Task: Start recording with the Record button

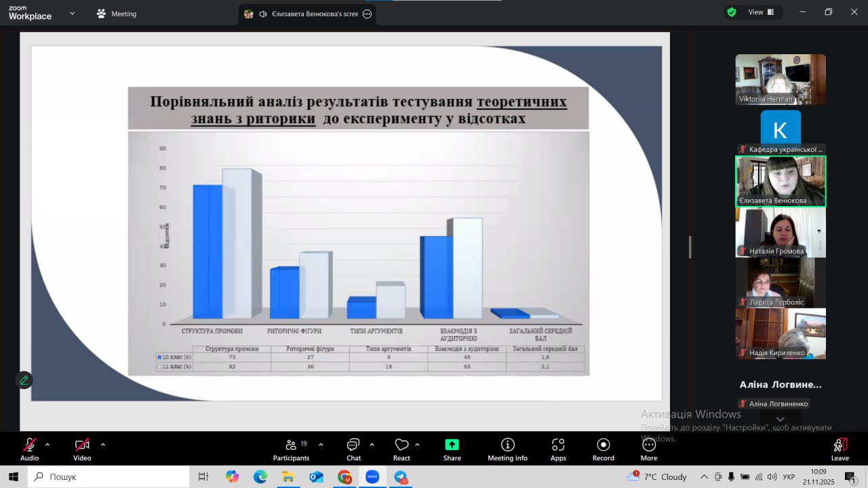Action: 603,449
